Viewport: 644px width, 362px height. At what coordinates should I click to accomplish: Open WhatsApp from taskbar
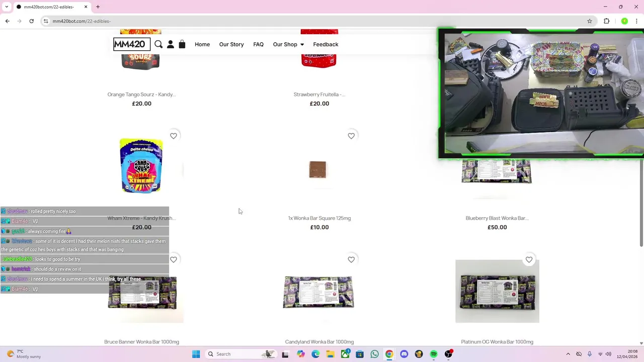pyautogui.click(x=374, y=354)
